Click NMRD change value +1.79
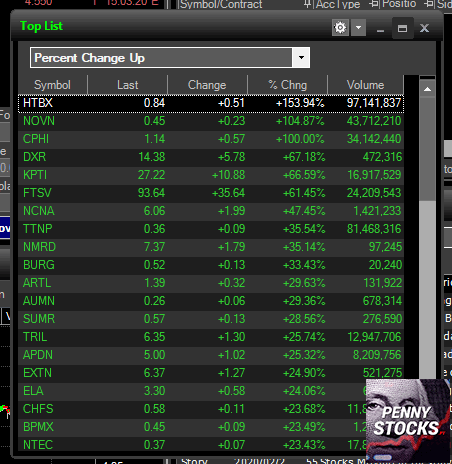The height and width of the screenshot is (464, 452). pos(232,247)
